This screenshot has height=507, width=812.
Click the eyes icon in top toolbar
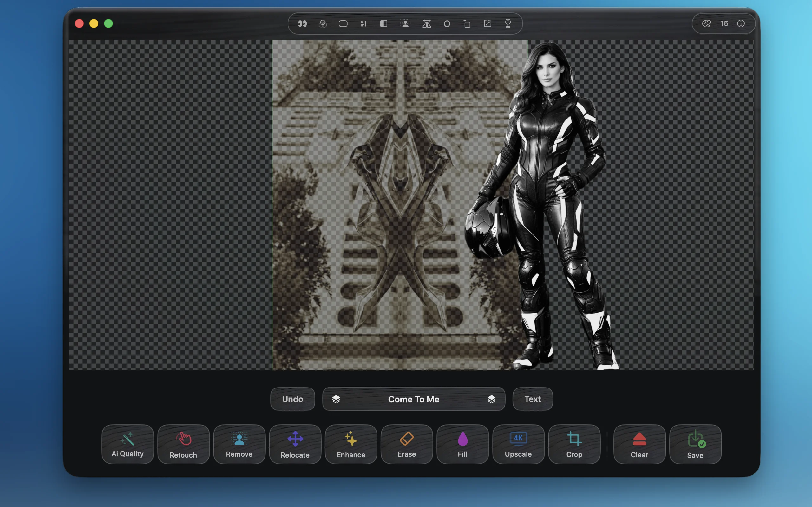[x=302, y=23]
